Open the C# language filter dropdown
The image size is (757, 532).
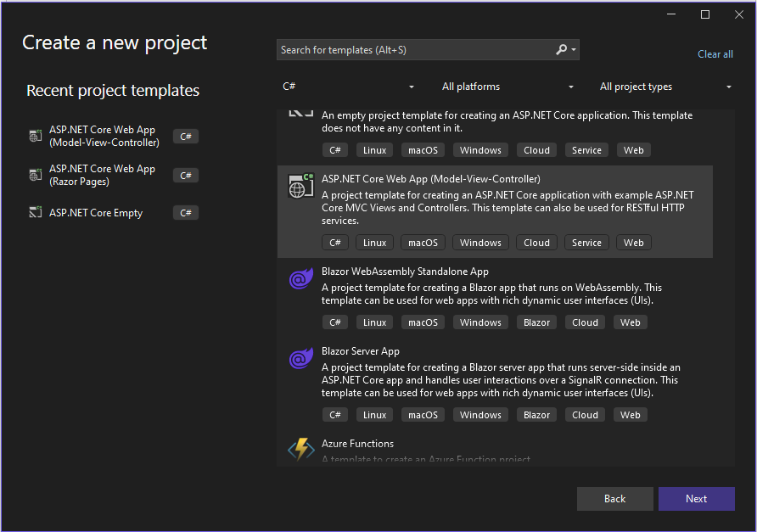click(x=348, y=87)
